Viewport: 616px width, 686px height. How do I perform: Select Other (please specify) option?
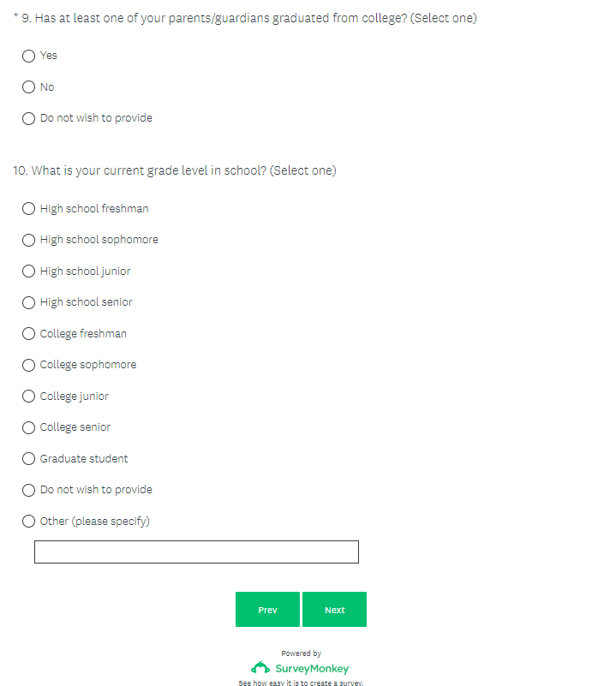(x=29, y=522)
